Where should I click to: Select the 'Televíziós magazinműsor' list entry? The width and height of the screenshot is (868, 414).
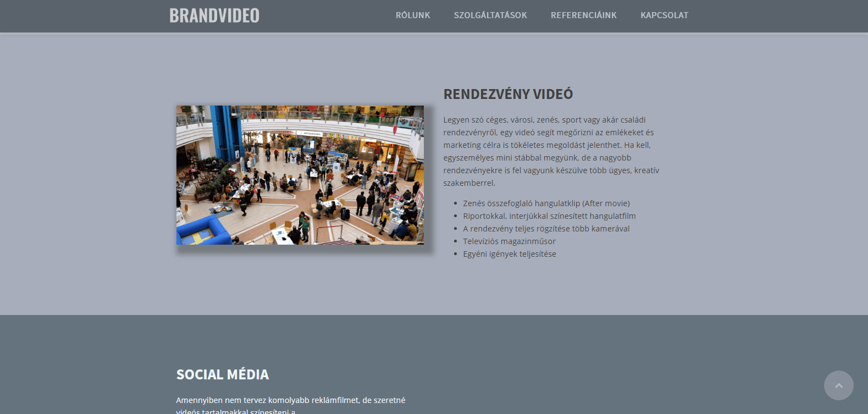tap(509, 241)
